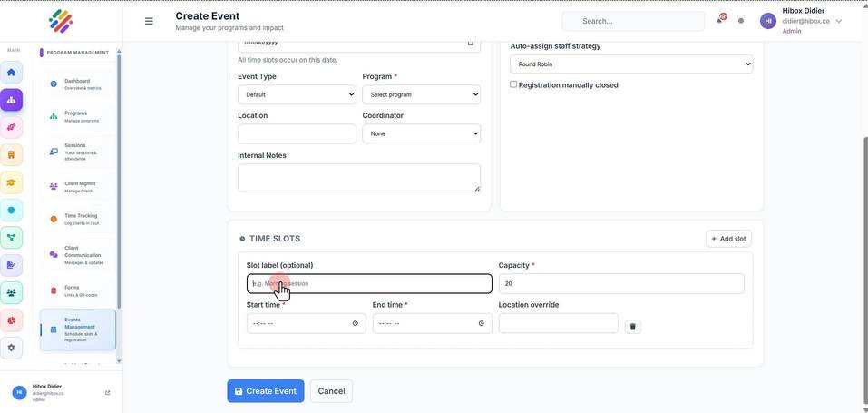Click the Location override field
Screen dimensions: 868x413
(x=559, y=323)
